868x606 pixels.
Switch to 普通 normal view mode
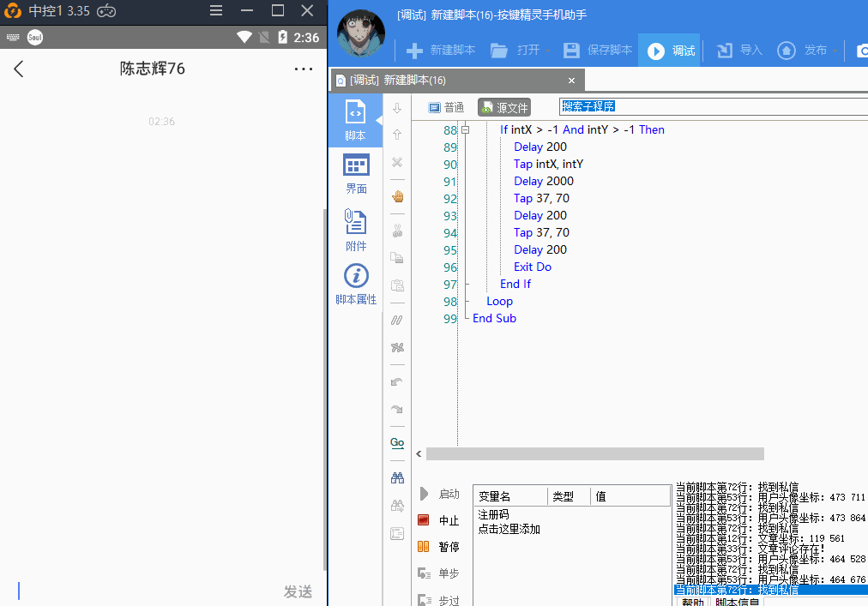(446, 107)
